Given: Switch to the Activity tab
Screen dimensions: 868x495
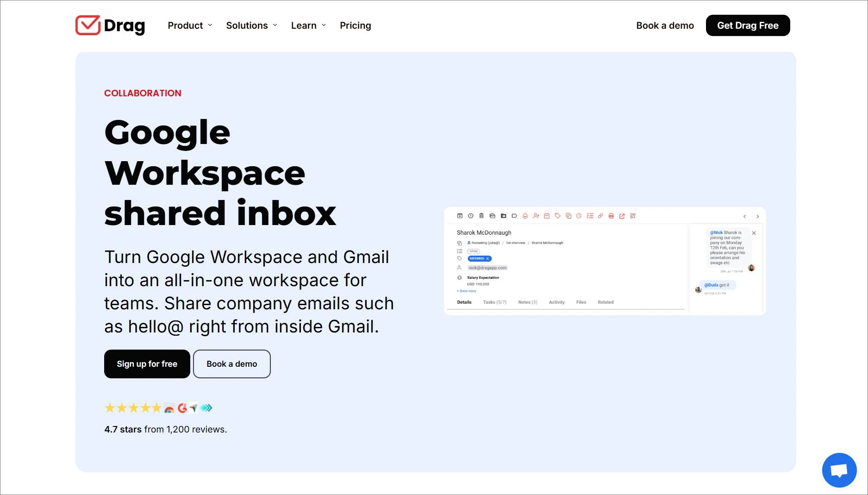Looking at the screenshot, I should point(557,302).
